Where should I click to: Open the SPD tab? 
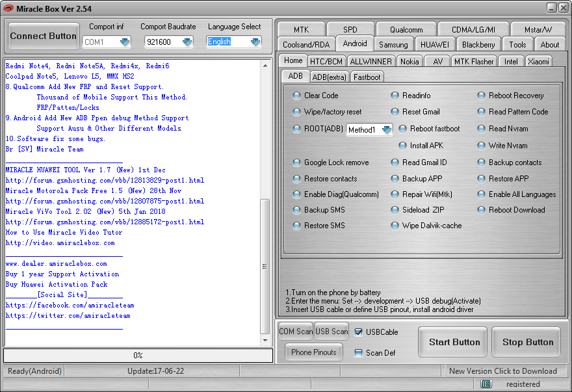(350, 29)
